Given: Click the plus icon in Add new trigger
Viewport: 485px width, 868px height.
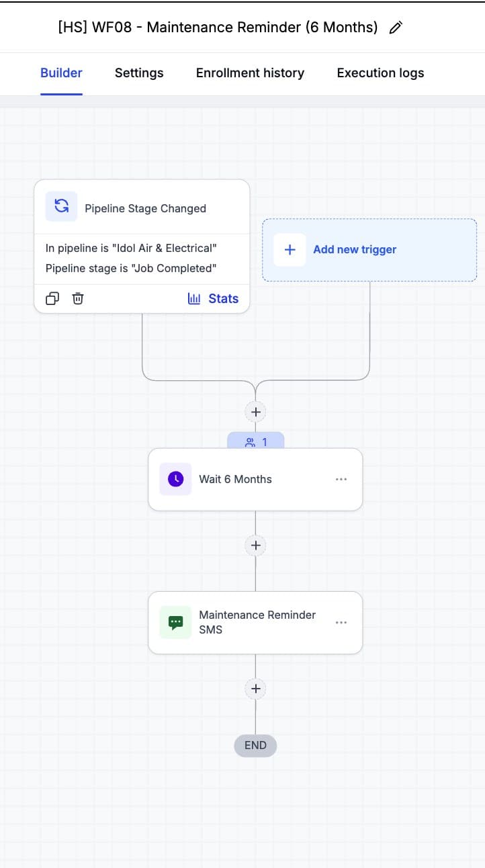Looking at the screenshot, I should coord(290,249).
